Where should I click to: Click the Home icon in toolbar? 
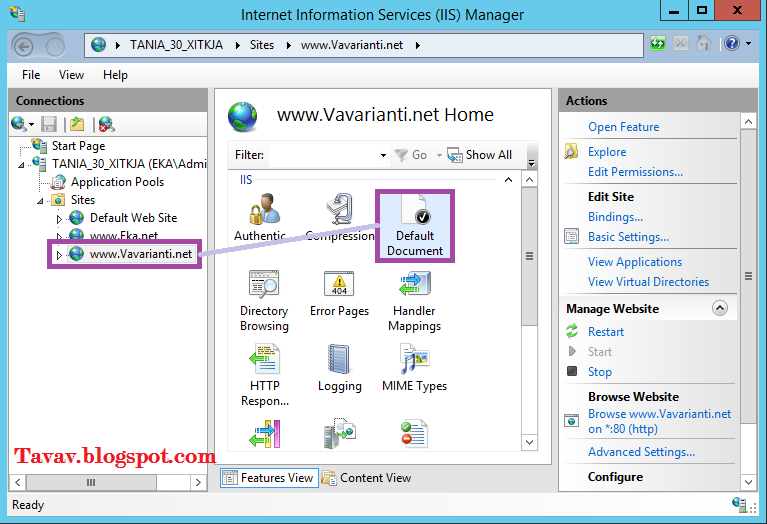(703, 44)
